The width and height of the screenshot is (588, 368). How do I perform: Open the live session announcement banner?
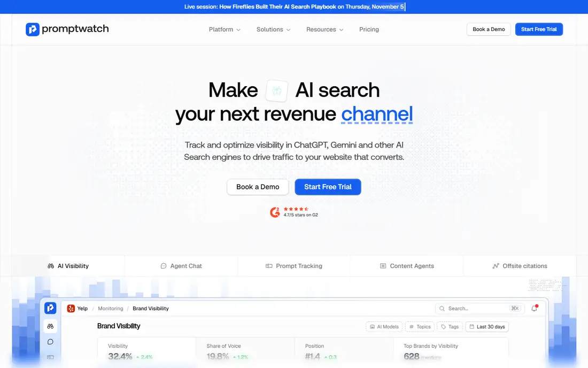point(294,7)
